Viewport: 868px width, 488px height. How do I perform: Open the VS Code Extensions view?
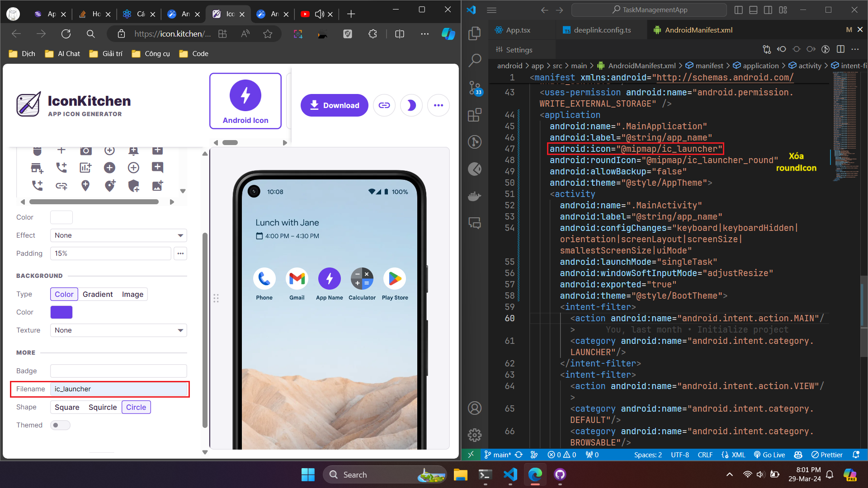(475, 115)
